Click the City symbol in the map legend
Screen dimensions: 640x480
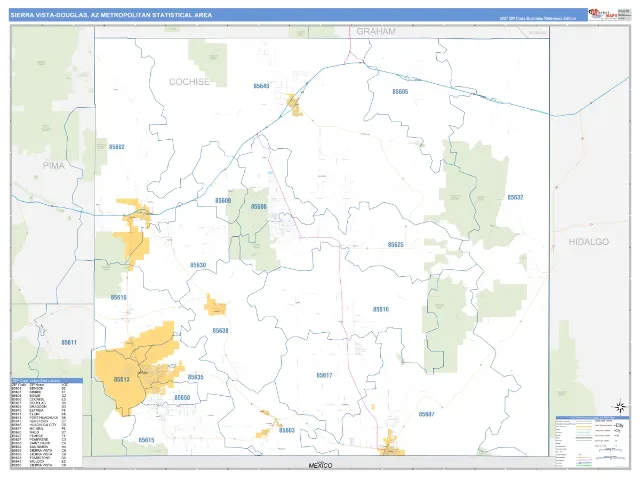619,425
